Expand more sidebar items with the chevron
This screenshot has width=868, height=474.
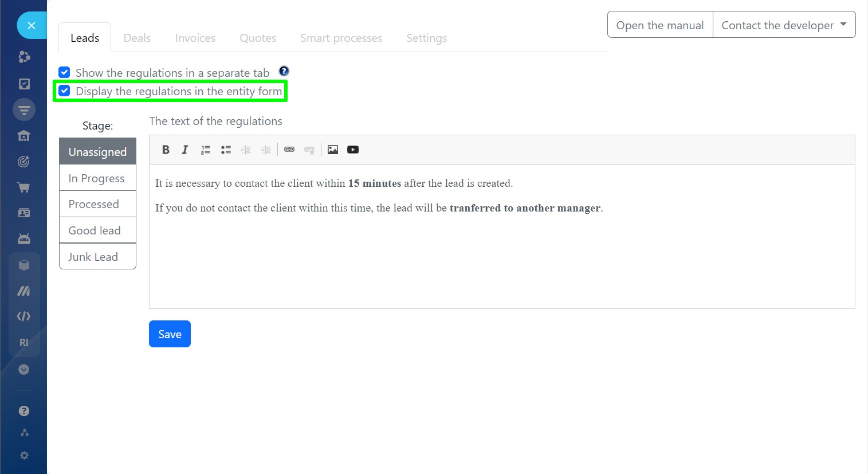pos(24,370)
